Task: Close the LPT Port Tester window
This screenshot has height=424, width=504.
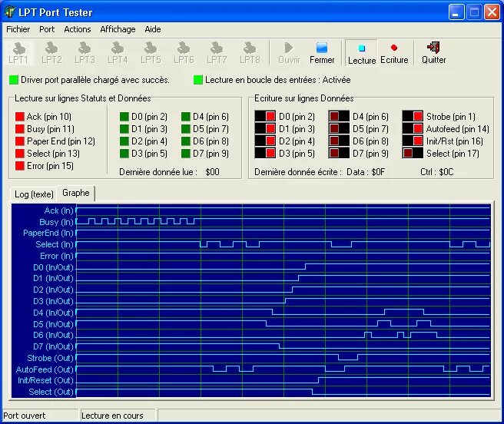Action: click(x=492, y=12)
